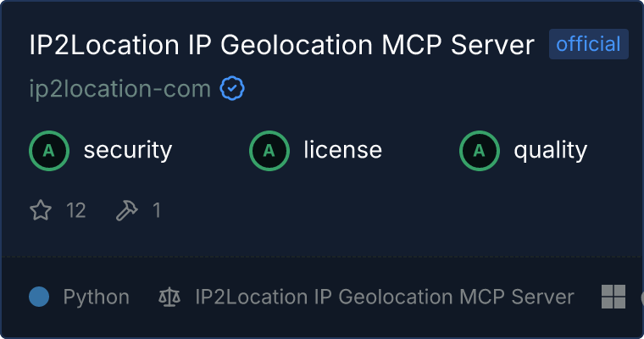This screenshot has height=339, width=644.
Task: Click the A grade icon beside license
Action: click(x=269, y=151)
